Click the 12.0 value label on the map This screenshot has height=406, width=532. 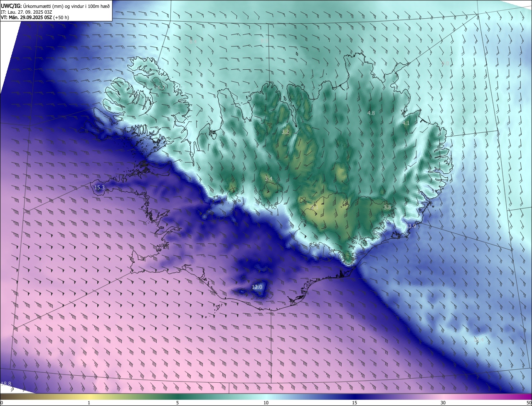(x=257, y=287)
